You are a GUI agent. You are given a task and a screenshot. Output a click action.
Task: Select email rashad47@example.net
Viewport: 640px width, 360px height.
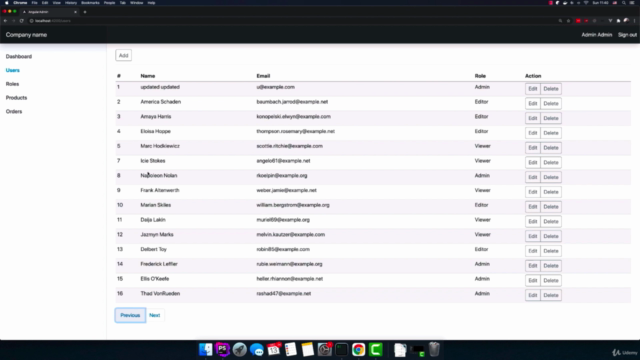click(284, 293)
